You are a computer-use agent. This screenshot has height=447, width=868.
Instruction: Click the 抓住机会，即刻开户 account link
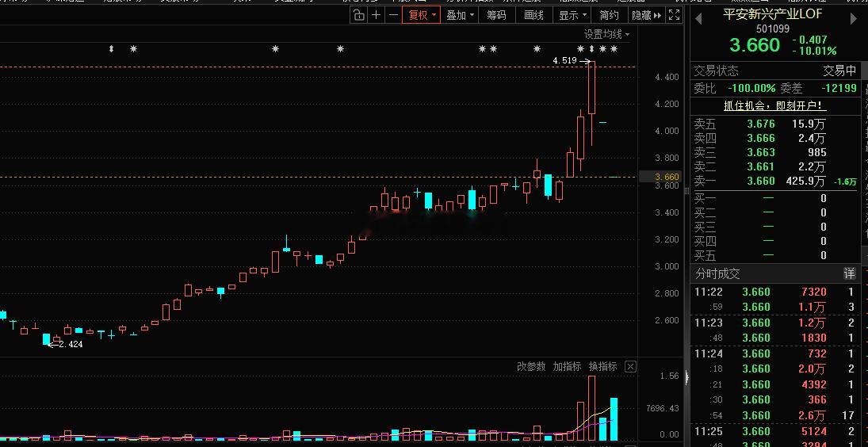pyautogui.click(x=775, y=105)
